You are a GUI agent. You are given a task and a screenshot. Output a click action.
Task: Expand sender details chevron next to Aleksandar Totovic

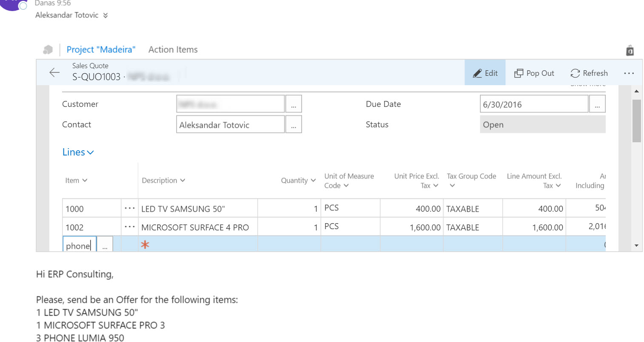105,15
